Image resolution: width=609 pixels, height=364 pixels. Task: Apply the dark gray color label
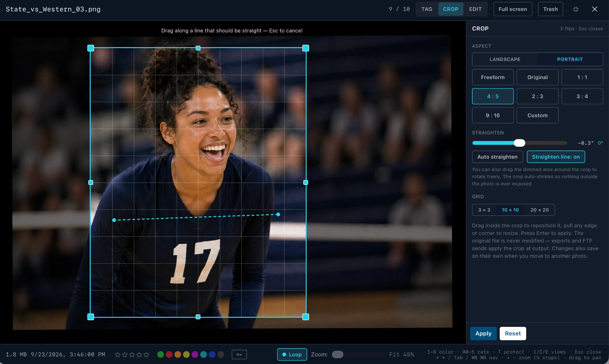click(x=221, y=355)
